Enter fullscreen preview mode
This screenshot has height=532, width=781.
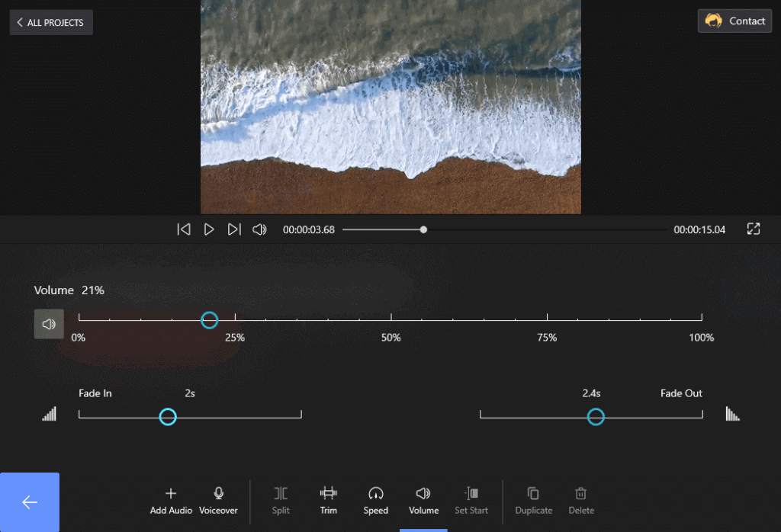(x=754, y=229)
